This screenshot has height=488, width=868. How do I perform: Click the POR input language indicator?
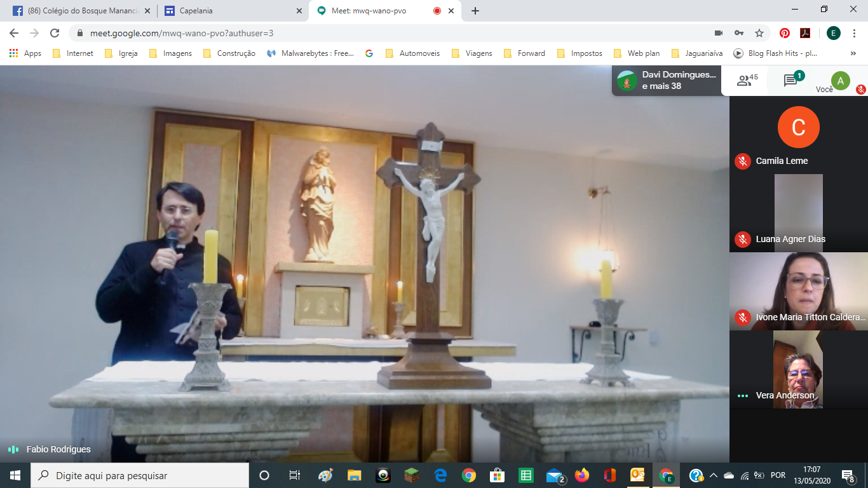pyautogui.click(x=778, y=475)
